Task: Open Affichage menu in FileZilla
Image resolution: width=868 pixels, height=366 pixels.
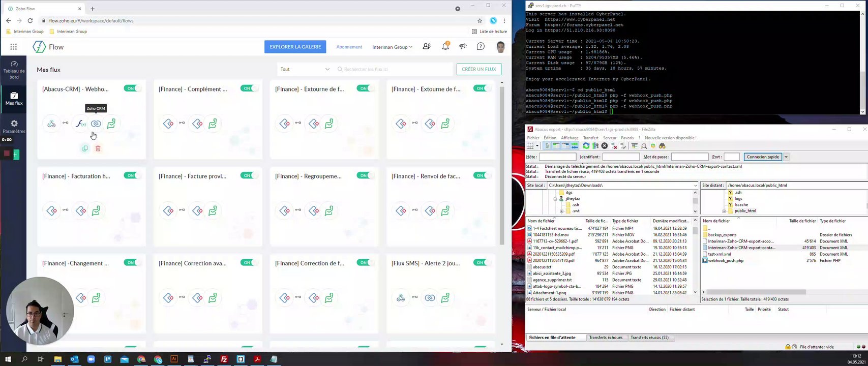Action: point(570,138)
